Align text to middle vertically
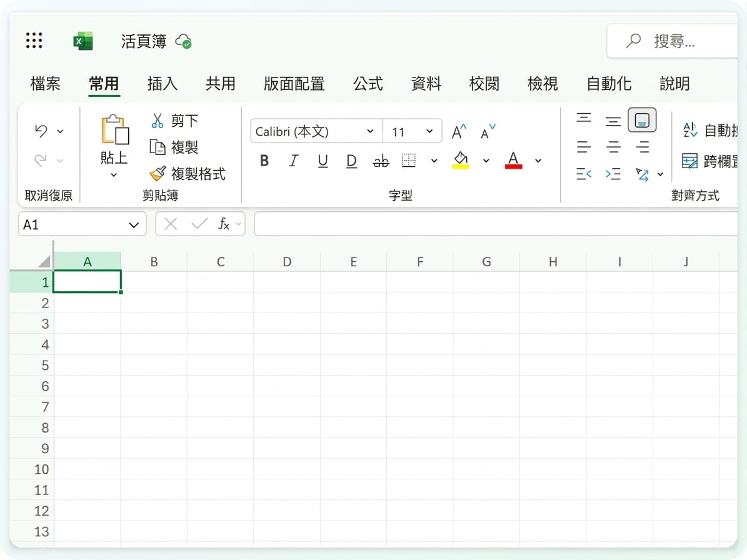 click(x=613, y=121)
